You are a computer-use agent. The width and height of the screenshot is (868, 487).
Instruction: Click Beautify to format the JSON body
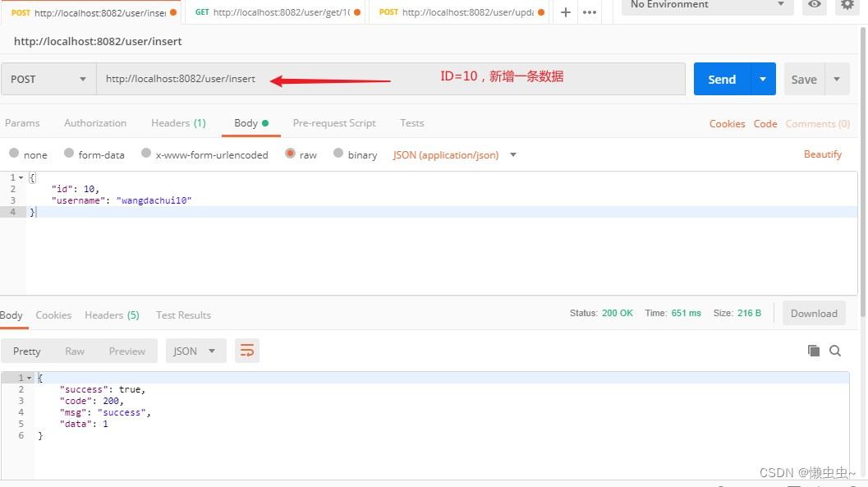pos(822,154)
